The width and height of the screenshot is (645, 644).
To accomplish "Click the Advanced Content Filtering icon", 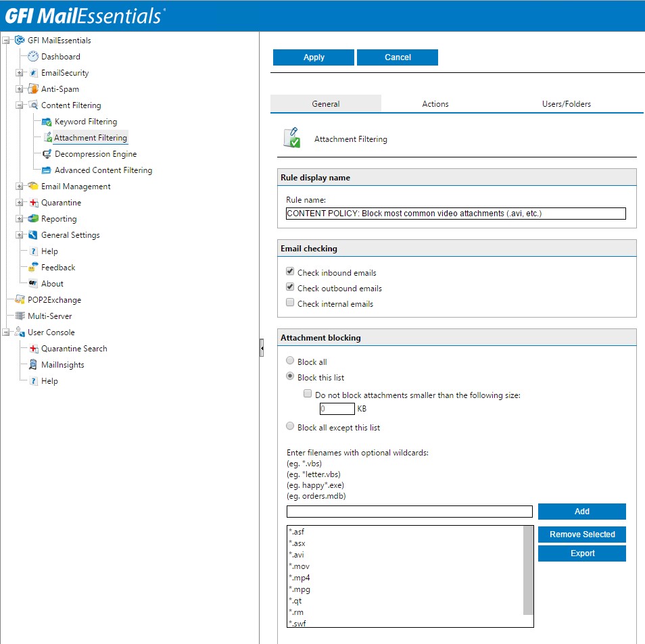I will coord(47,170).
